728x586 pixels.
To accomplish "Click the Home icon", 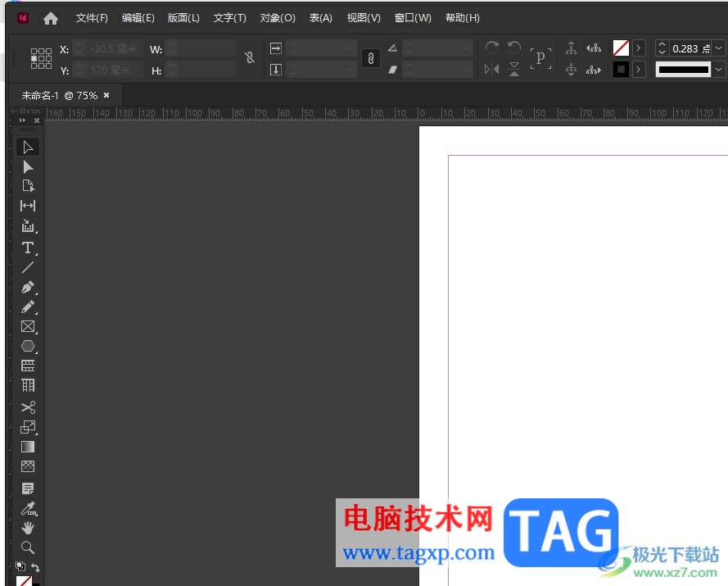I will [x=51, y=18].
